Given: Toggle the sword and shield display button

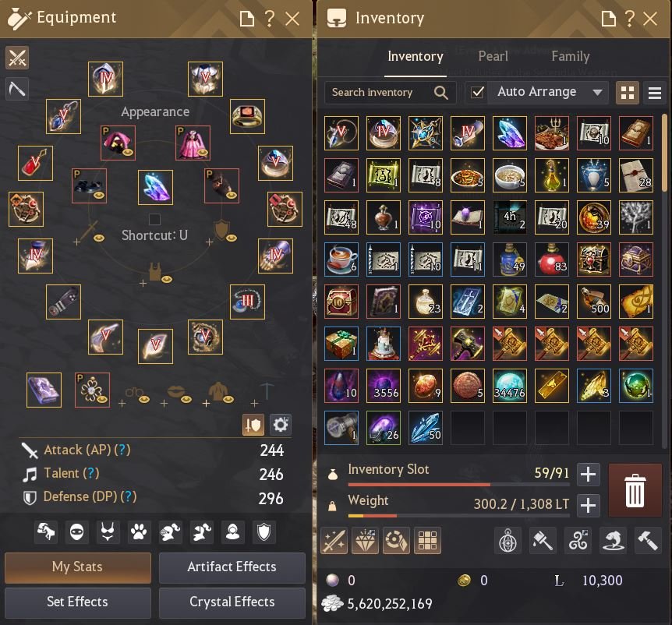Looking at the screenshot, I should pyautogui.click(x=253, y=425).
